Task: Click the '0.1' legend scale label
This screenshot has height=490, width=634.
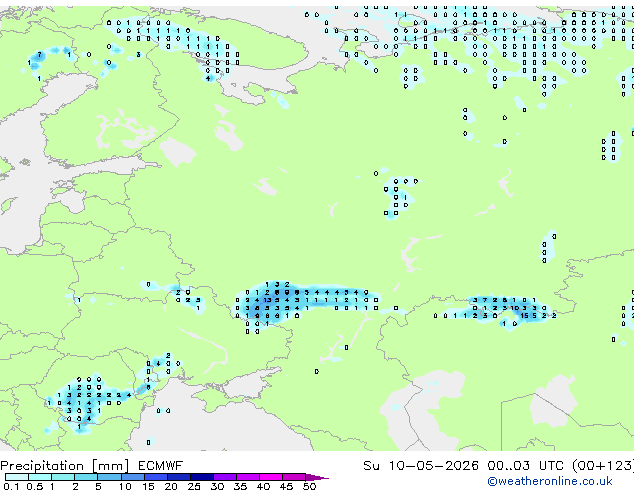Action: coord(11,486)
